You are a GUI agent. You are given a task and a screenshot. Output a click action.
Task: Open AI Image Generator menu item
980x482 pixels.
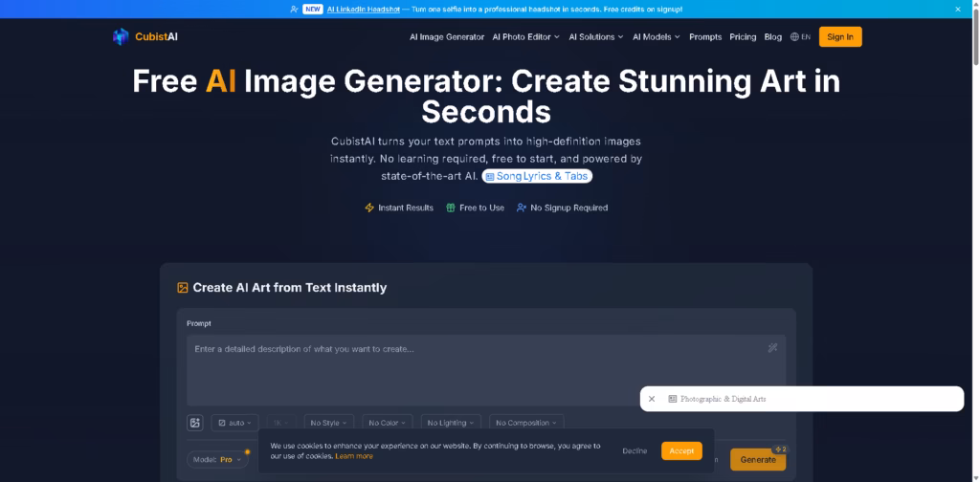pos(447,37)
